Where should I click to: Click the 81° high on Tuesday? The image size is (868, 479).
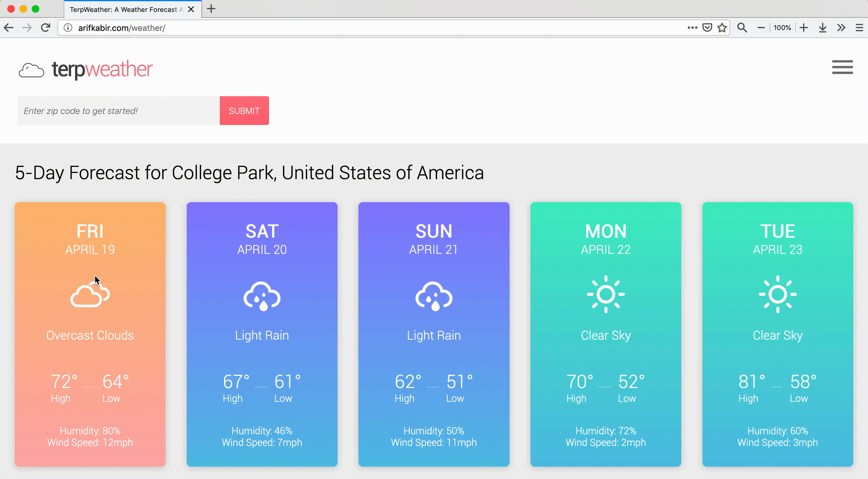pyautogui.click(x=752, y=382)
